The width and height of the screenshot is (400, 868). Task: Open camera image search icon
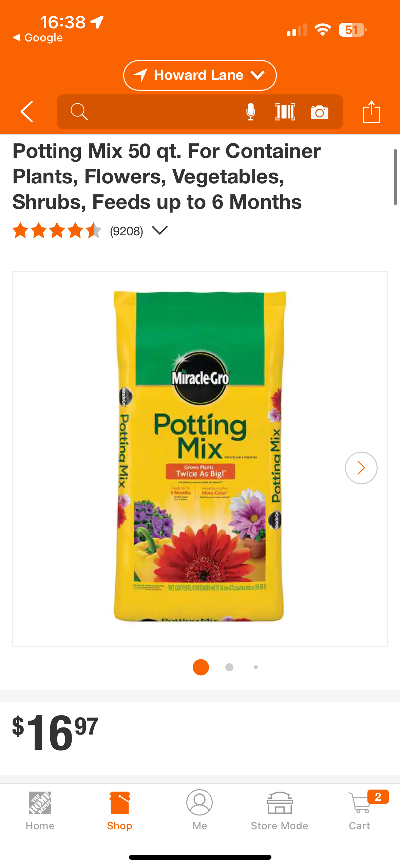(319, 112)
